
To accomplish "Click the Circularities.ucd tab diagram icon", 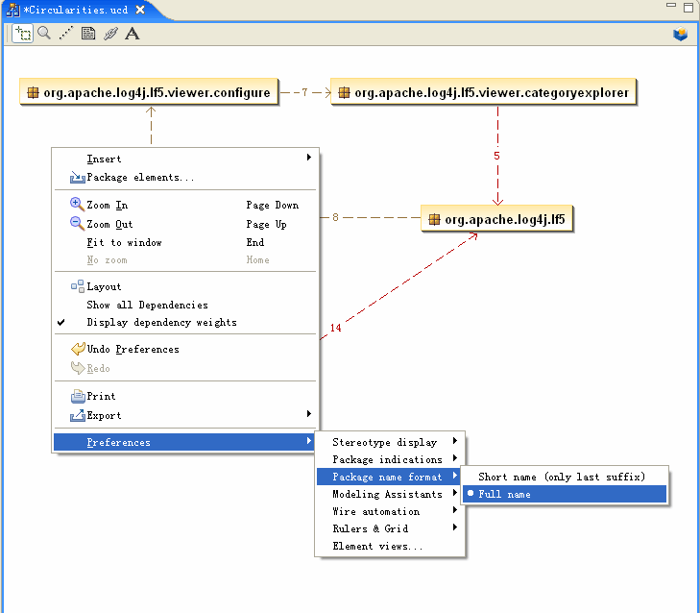I will click(12, 10).
